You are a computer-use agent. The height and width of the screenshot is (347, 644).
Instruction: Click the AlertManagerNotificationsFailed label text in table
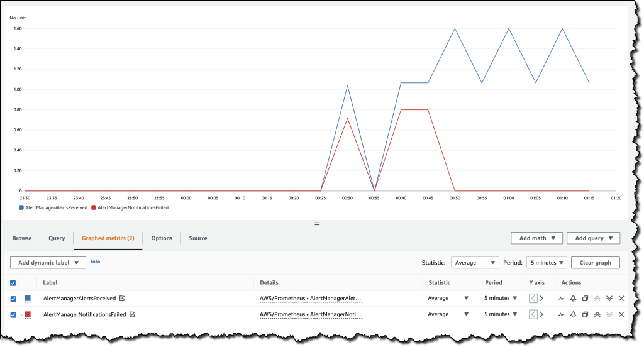coord(85,314)
